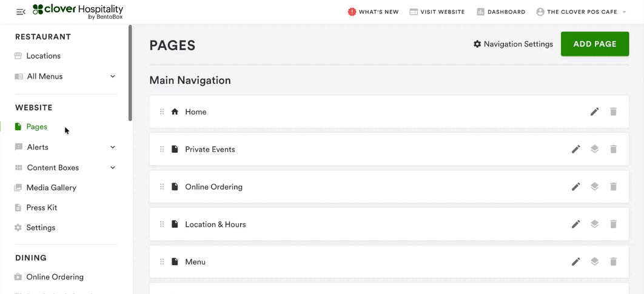Collapse the sidebar with the hamburger icon
Viewport: 644px width, 294px height.
tap(21, 12)
